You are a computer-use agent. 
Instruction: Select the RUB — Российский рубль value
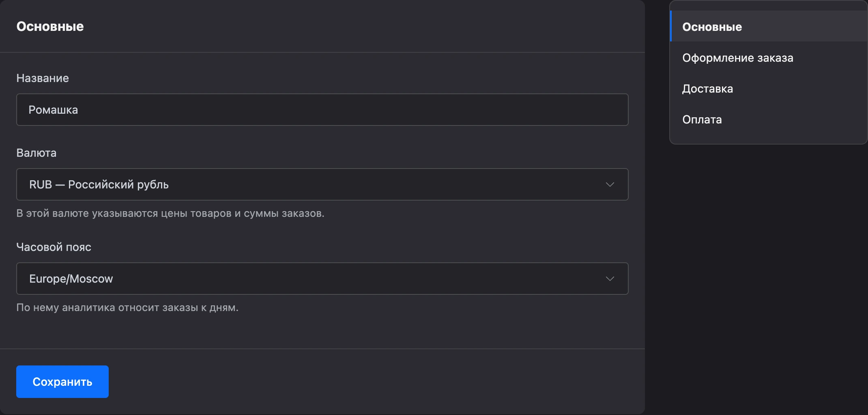(x=99, y=184)
